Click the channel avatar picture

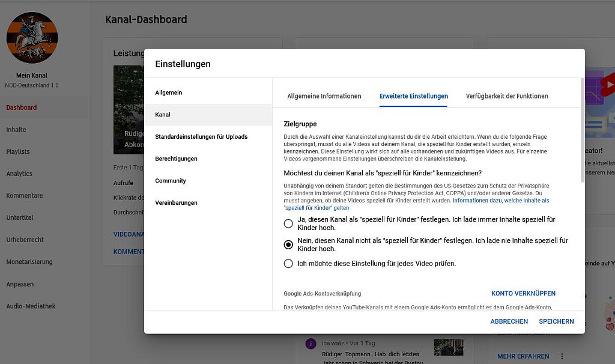(32, 38)
